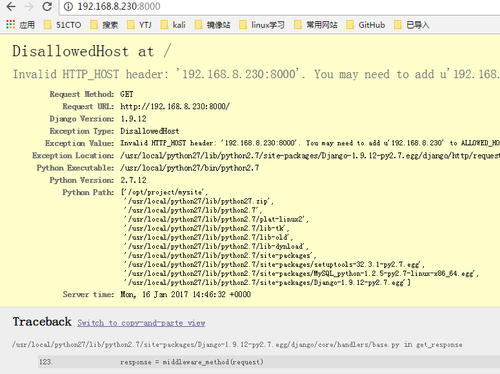Open the 常用网站 bookmark folder
The width and height of the screenshot is (500, 374).
coord(316,25)
